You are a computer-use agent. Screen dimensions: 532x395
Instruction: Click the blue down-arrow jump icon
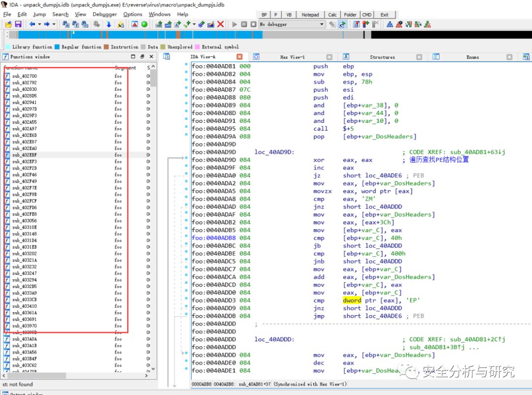[x=108, y=24]
